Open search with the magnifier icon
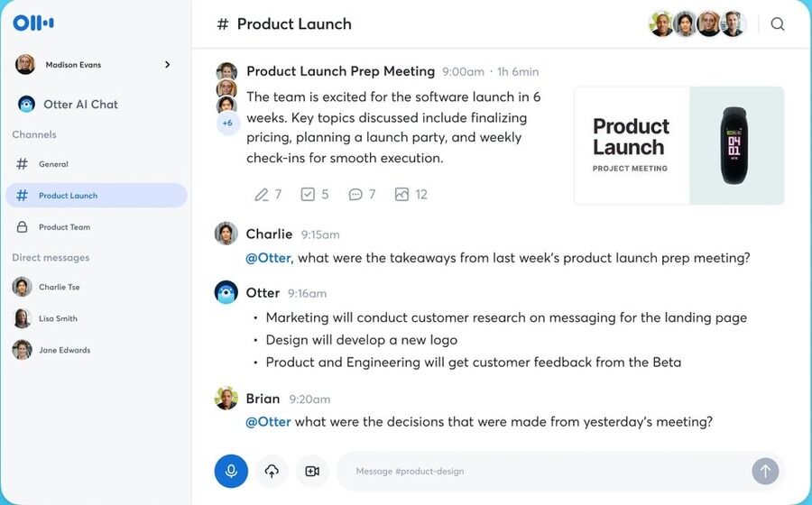 click(x=778, y=24)
